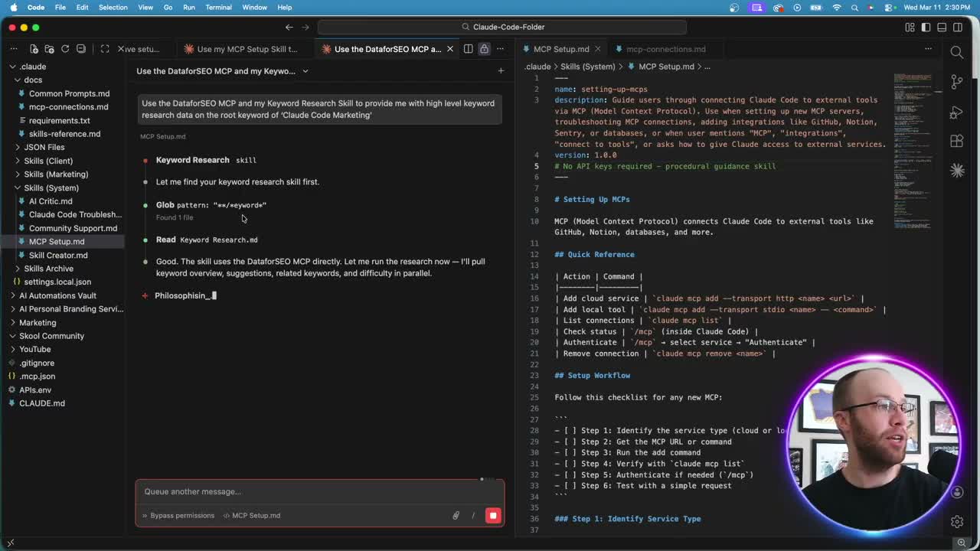Open more actions for the right editor group
Image resolution: width=980 pixels, height=551 pixels.
[928, 49]
